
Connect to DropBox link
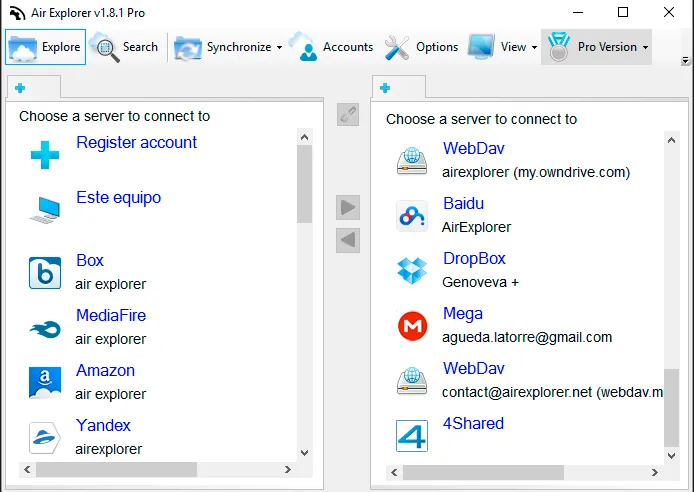tap(474, 258)
